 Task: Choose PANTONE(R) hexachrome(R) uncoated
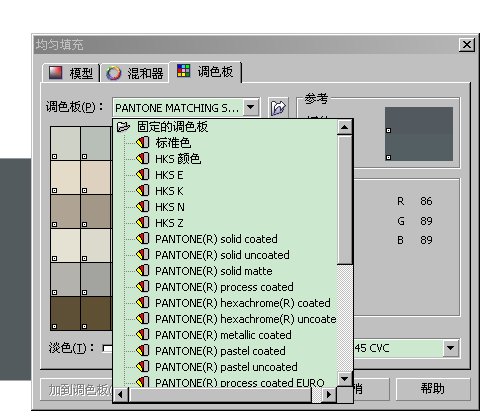click(x=246, y=319)
